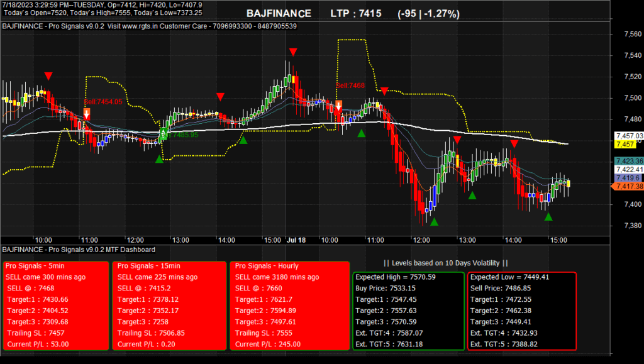Viewport: 644px width, 364px height.
Task: Click the Pro Signals - Hourly panel heading
Action: [267, 266]
